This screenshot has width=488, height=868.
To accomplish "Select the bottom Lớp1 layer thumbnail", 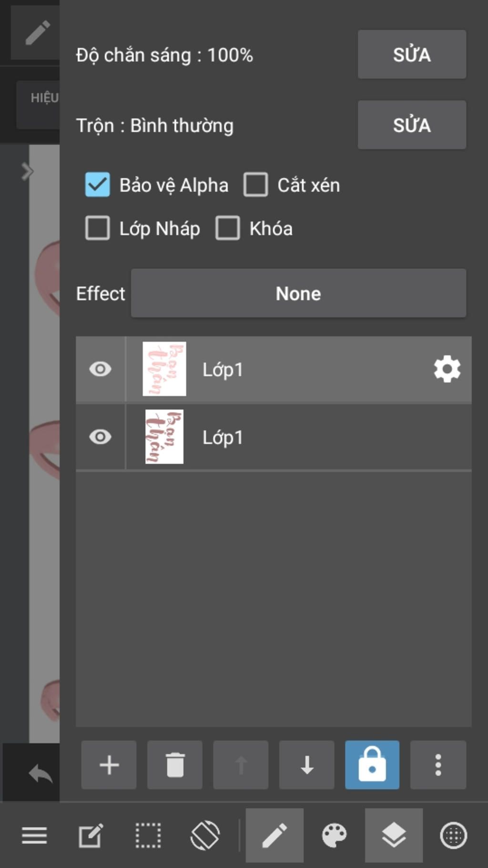I will point(164,437).
